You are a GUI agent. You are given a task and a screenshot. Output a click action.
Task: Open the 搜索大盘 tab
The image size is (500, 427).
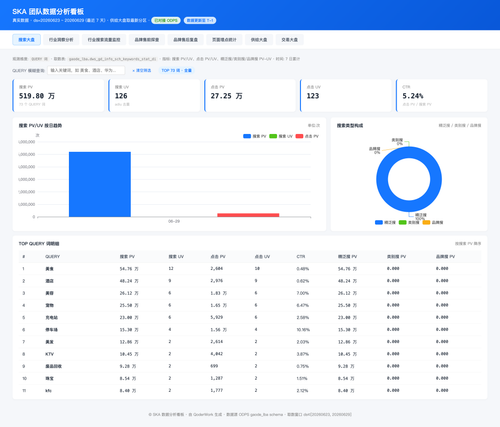[x=26, y=40]
